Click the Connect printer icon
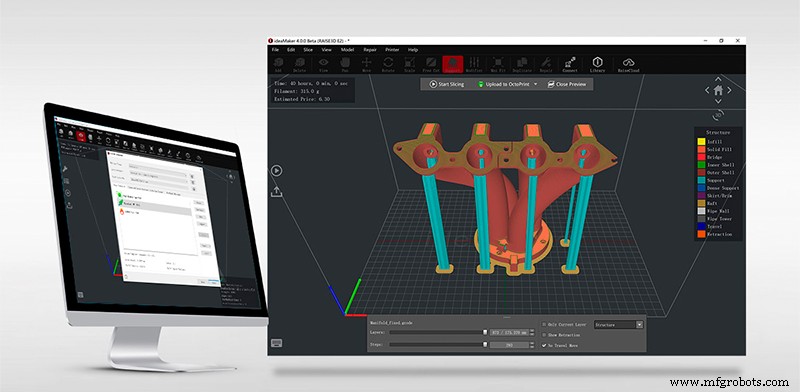Image resolution: width=800 pixels, height=392 pixels. (570, 64)
